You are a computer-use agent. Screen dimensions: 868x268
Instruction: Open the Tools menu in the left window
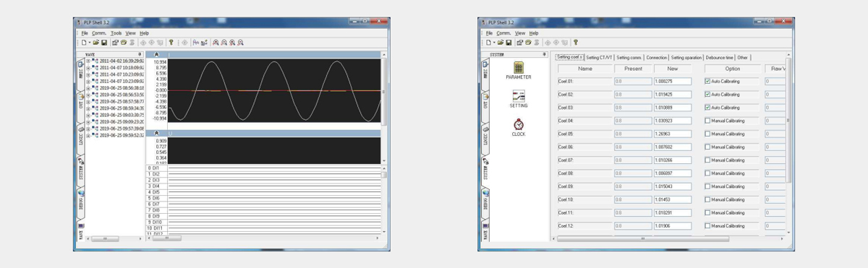116,33
